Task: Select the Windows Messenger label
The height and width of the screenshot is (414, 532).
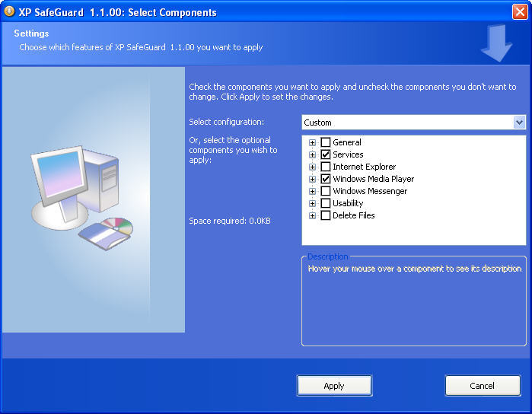Action: [370, 191]
